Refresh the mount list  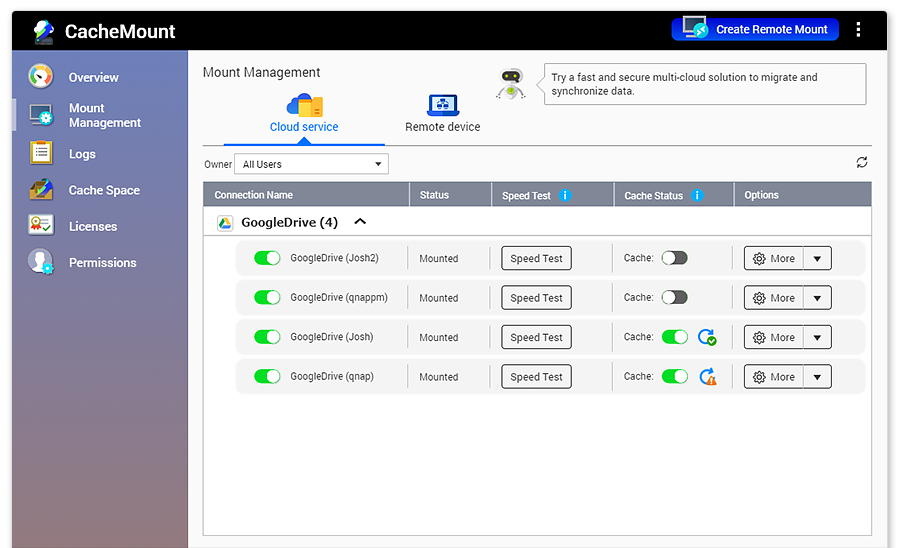(862, 162)
